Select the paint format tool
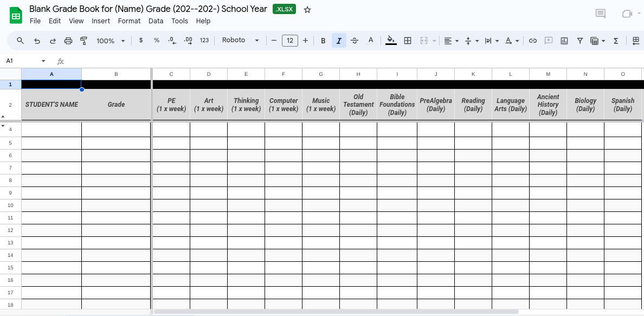The width and height of the screenshot is (644, 316). [x=83, y=41]
